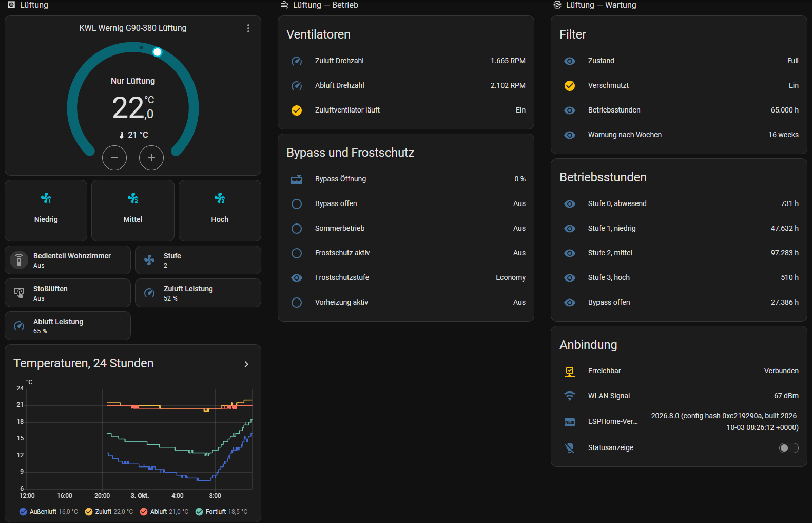The width and height of the screenshot is (812, 523).
Task: Open the Bedienteil Wohnzimmer remote tile
Action: (68, 260)
